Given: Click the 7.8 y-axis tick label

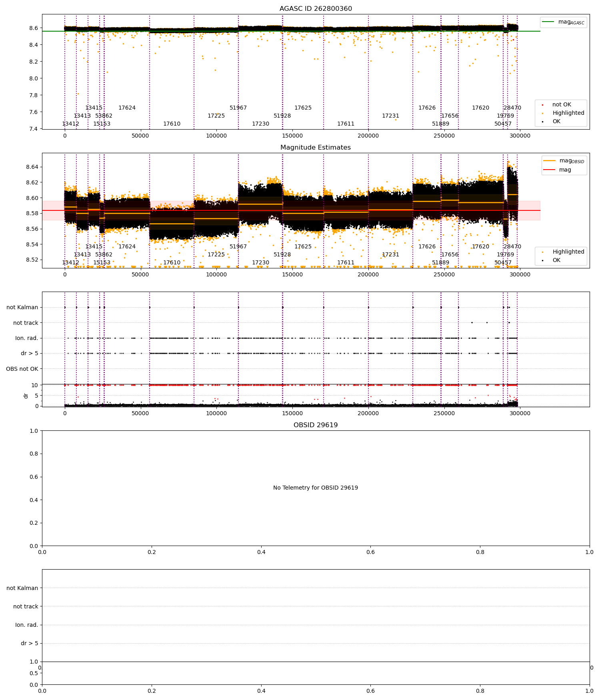Looking at the screenshot, I should coord(34,95).
